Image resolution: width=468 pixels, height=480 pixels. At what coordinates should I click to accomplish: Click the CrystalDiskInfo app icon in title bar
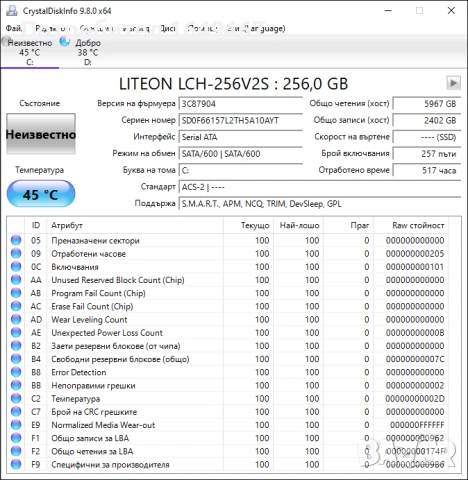tap(12, 11)
